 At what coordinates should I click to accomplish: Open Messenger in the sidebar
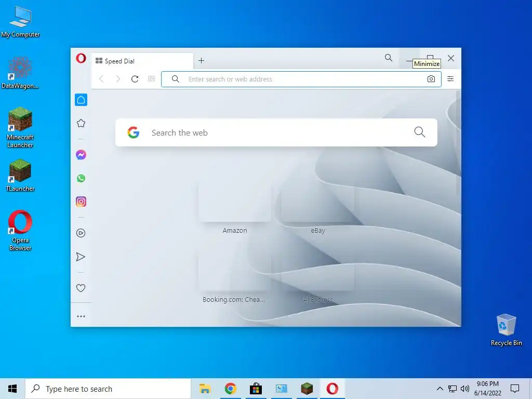81,155
